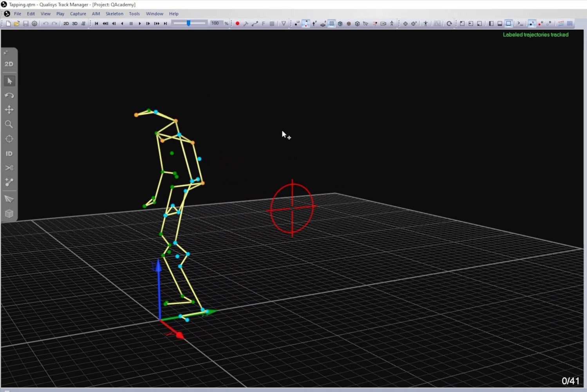
Task: Select the rotate tool in side panel
Action: 9,96
